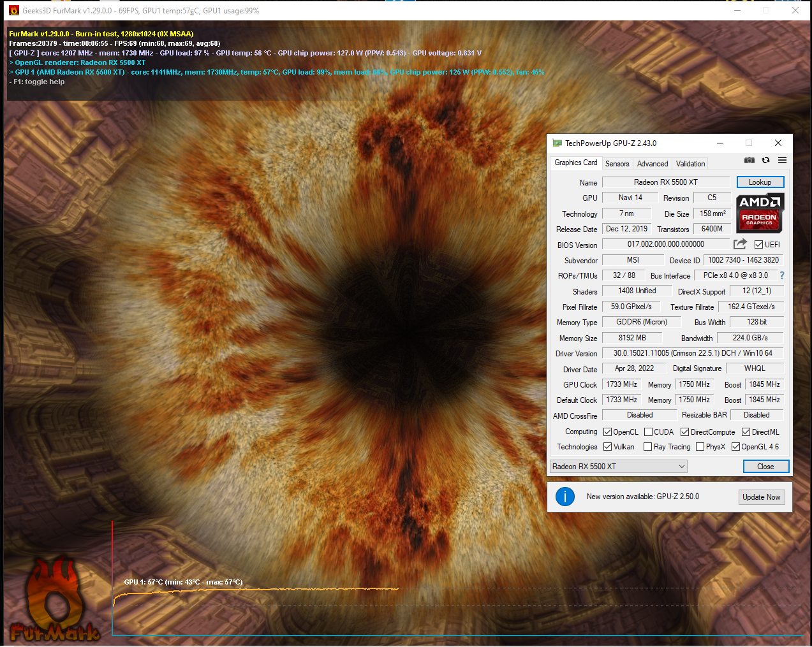Click the BIOS Version field
The image size is (812, 647).
point(665,244)
